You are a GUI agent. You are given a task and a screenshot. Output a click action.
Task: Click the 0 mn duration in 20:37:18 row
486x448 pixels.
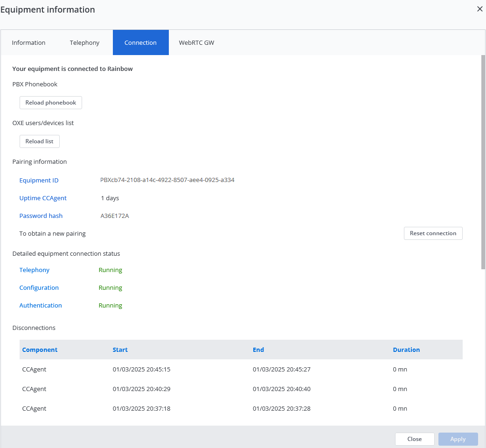(x=400, y=409)
